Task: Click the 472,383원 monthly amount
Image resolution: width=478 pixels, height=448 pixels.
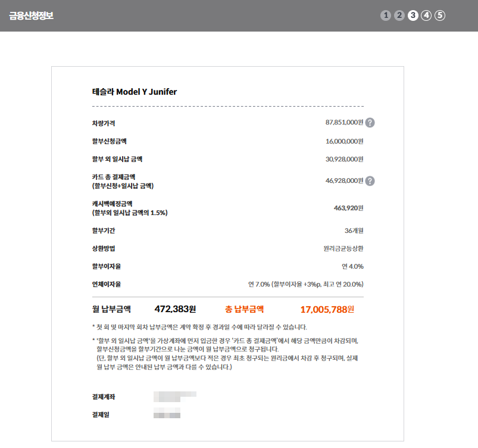Action: [175, 309]
